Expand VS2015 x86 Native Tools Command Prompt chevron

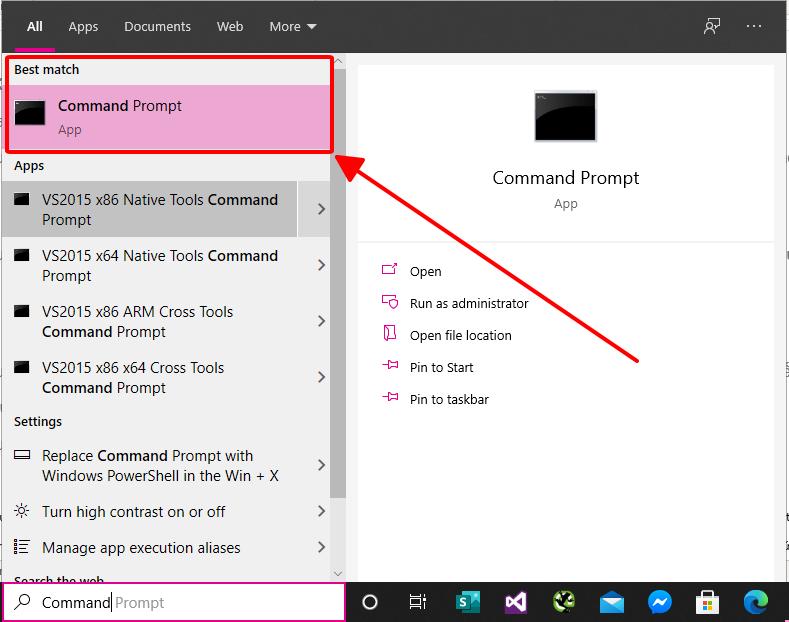321,209
